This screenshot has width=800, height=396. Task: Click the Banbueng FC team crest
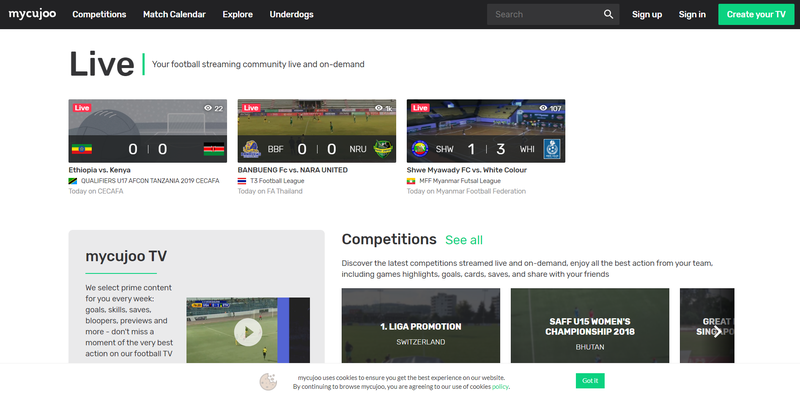point(251,149)
